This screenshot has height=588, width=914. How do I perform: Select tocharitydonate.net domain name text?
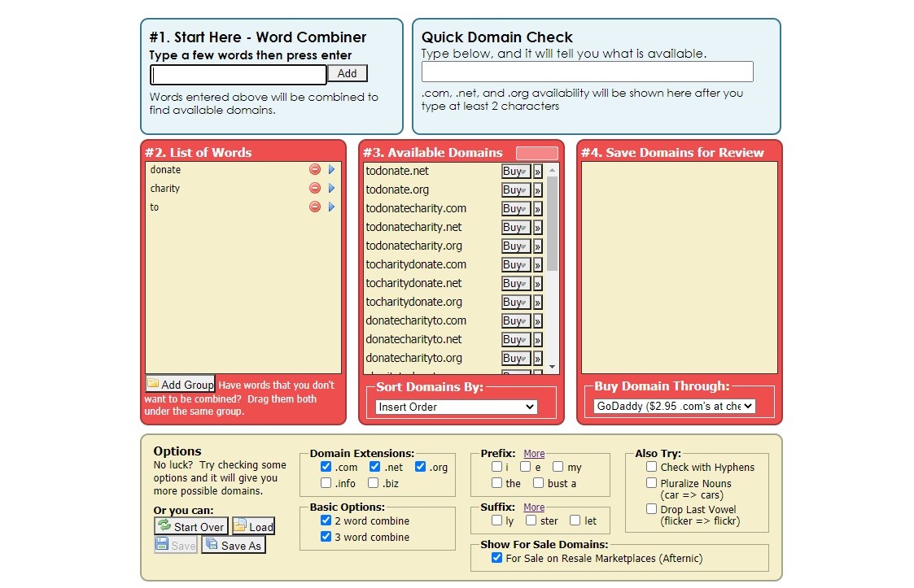[x=413, y=283]
